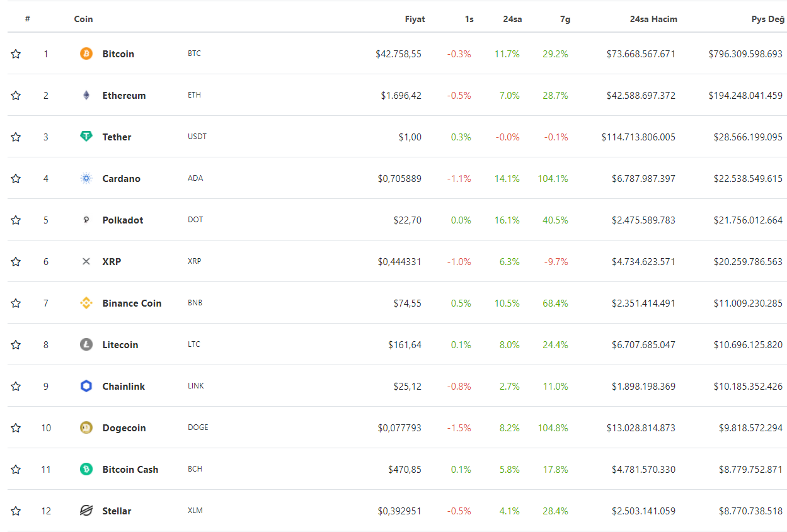Open the Bitcoin Cash page

click(x=130, y=470)
